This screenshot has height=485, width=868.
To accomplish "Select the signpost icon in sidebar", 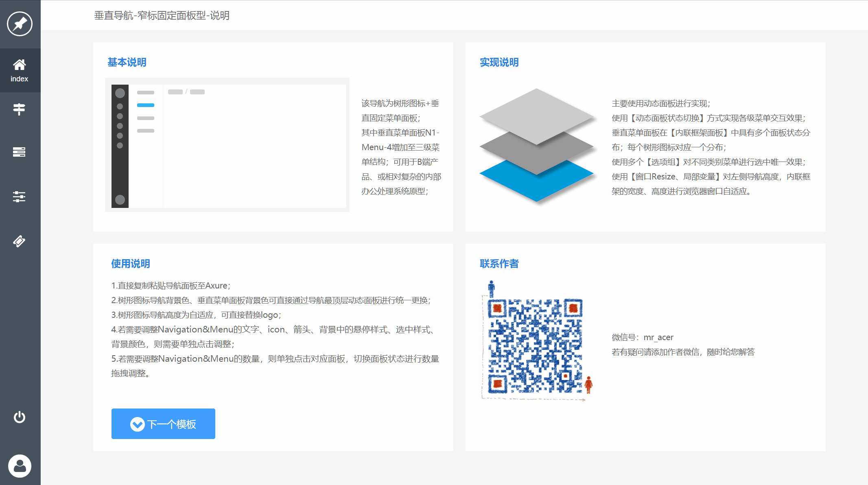I will tap(19, 109).
